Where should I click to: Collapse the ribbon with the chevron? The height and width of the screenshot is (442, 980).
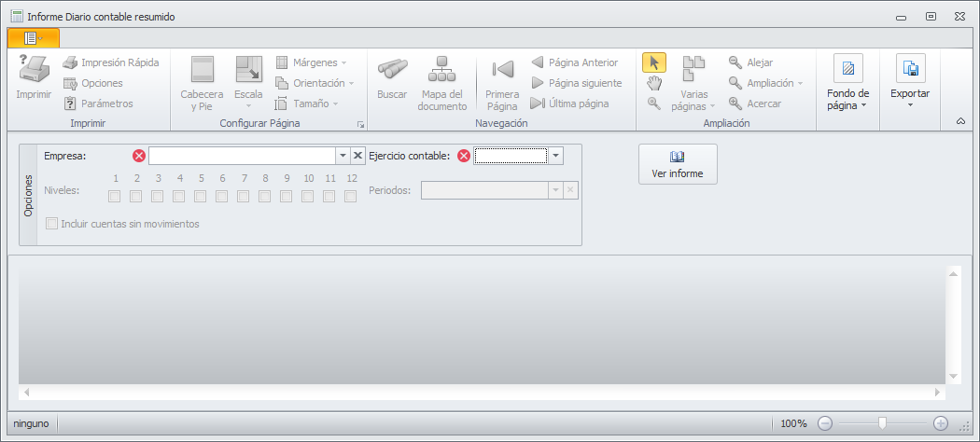[961, 122]
